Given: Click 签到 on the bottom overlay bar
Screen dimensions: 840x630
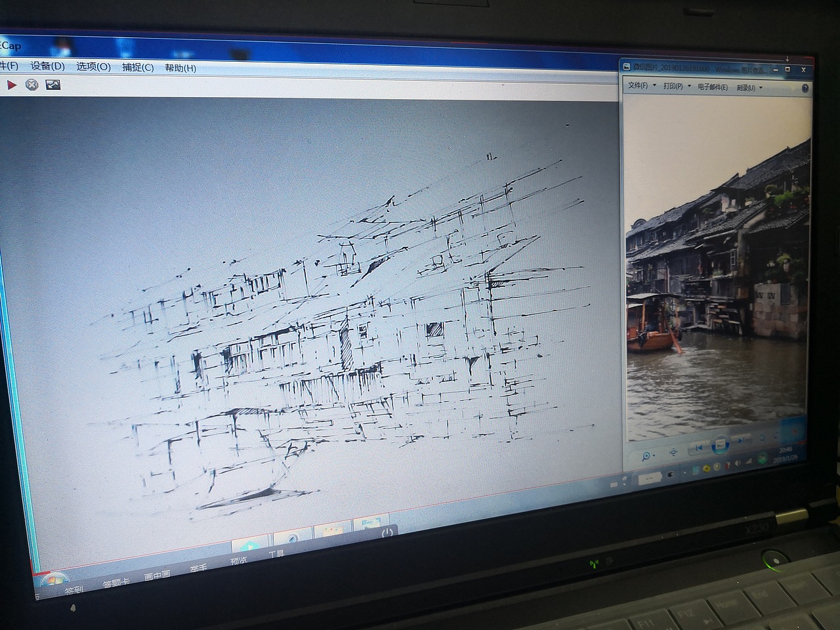Looking at the screenshot, I should pyautogui.click(x=73, y=589).
